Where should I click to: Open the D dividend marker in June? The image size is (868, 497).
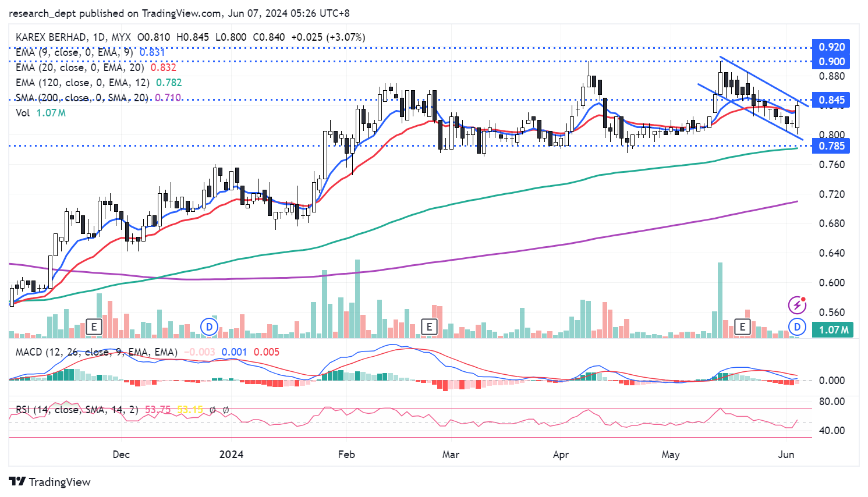click(797, 327)
